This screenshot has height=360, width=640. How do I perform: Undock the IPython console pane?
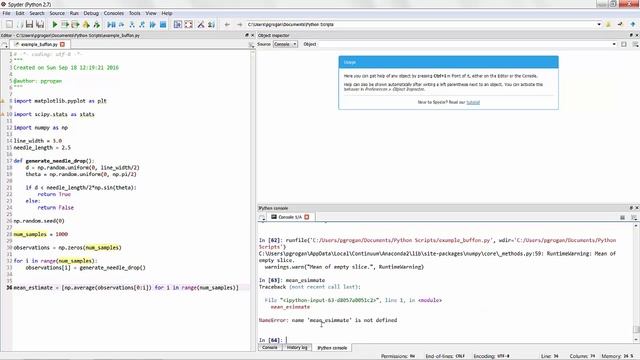click(631, 208)
